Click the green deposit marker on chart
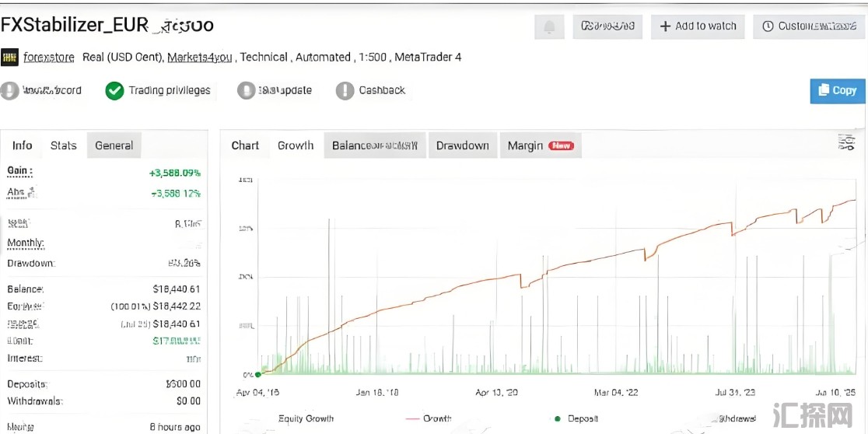 257,374
